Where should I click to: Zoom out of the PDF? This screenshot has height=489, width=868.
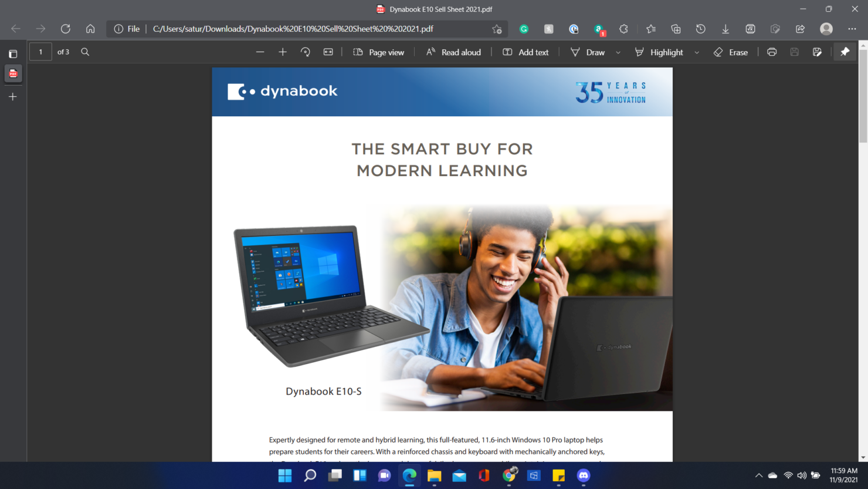pos(260,52)
